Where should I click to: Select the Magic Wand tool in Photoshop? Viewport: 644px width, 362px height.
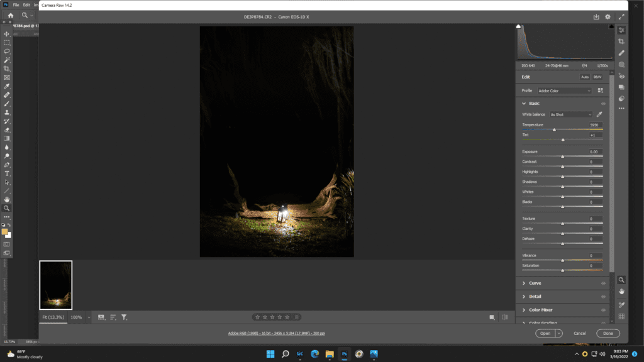point(6,60)
